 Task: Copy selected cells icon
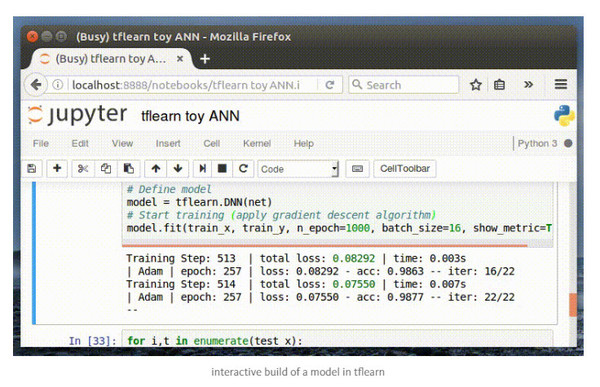click(x=106, y=168)
